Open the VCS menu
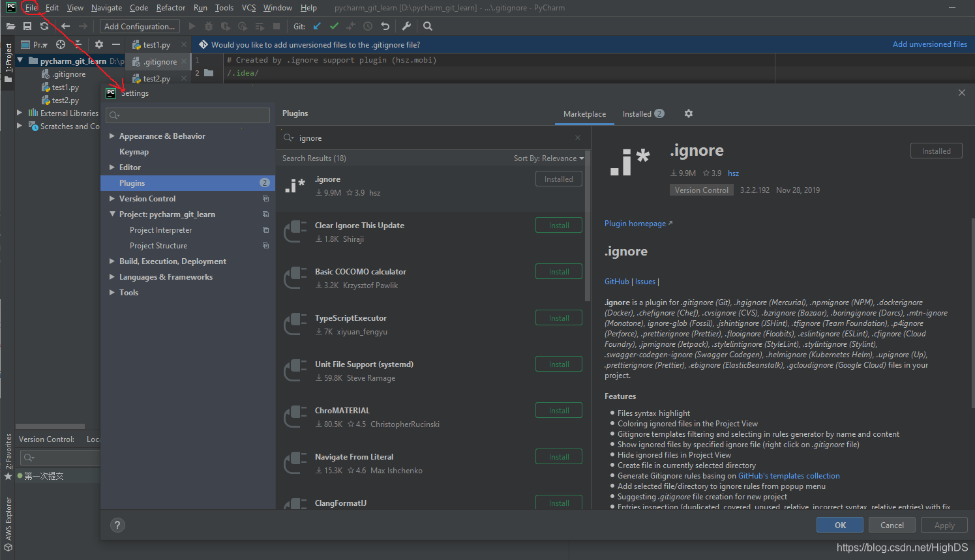Image resolution: width=975 pixels, height=560 pixels. click(x=248, y=8)
